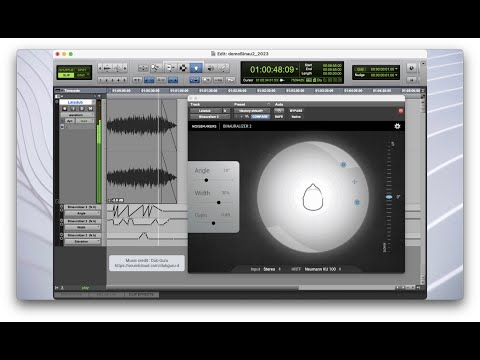Open the Binauralizer settings gear
Viewport: 480px width, 360px height.
tap(397, 126)
